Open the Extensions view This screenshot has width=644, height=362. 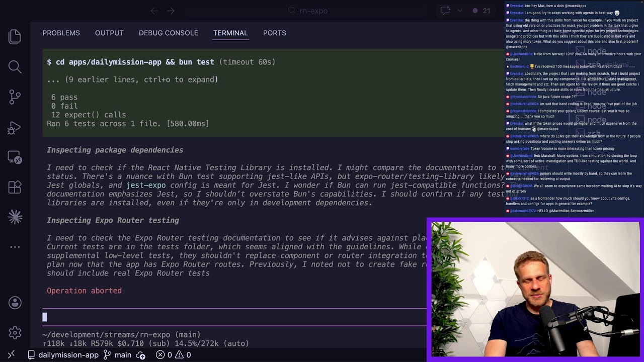pyautogui.click(x=15, y=188)
